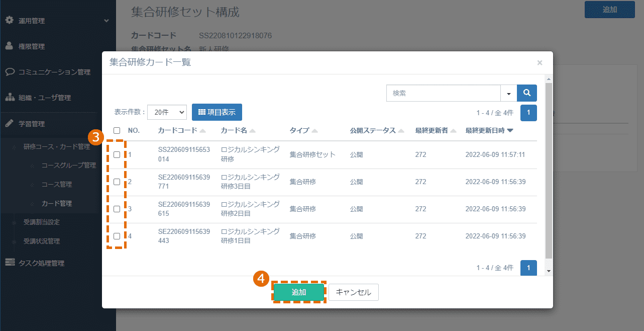This screenshot has height=331, width=644.
Task: Check the checkbox for ロジカルシンキング研修1日目
Action: [117, 236]
